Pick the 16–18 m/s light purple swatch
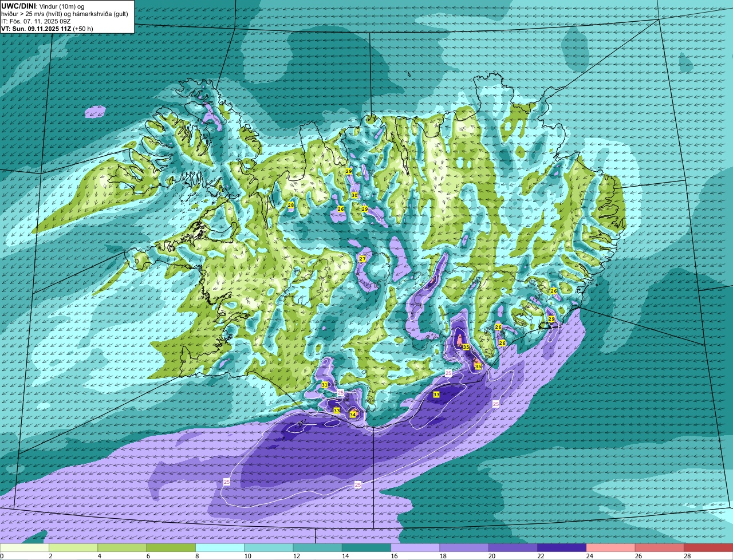 [x=415, y=547]
